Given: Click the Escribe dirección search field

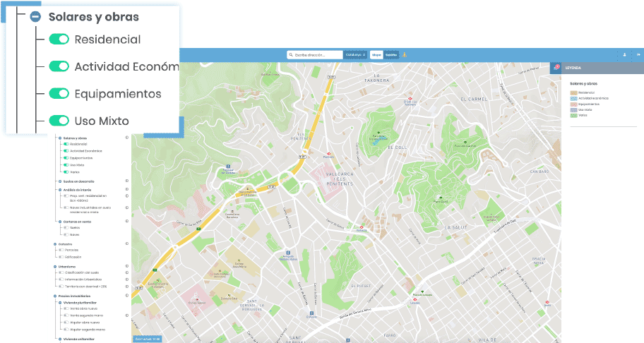Looking at the screenshot, I should [315, 54].
